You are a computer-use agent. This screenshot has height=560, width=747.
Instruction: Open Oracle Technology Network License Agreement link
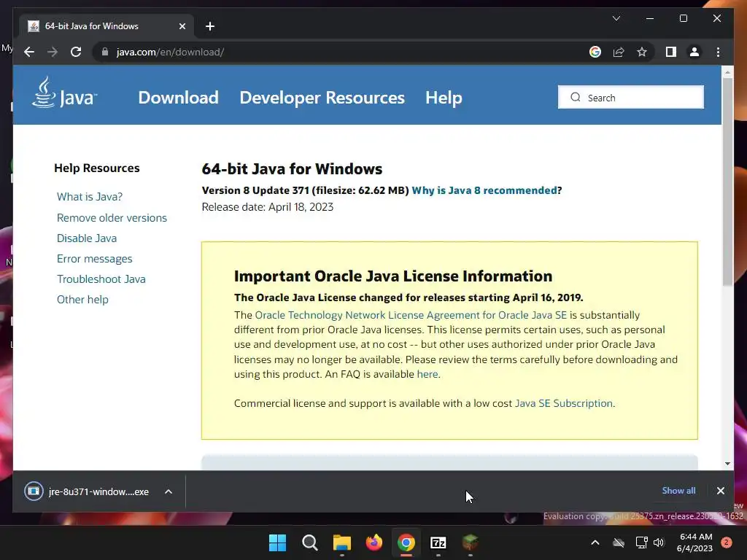[411, 315]
